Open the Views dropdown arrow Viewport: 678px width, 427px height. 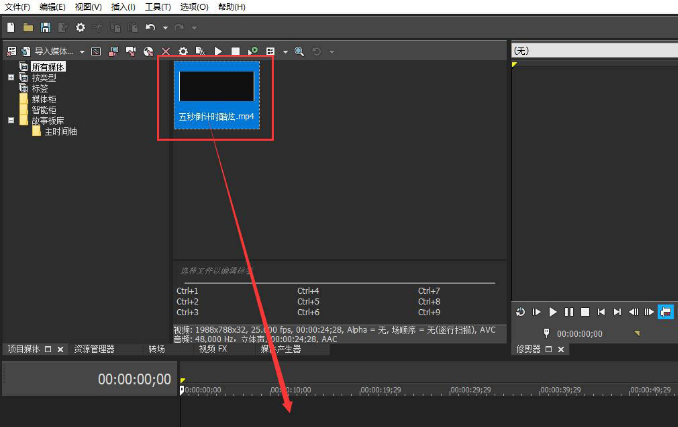pos(285,52)
